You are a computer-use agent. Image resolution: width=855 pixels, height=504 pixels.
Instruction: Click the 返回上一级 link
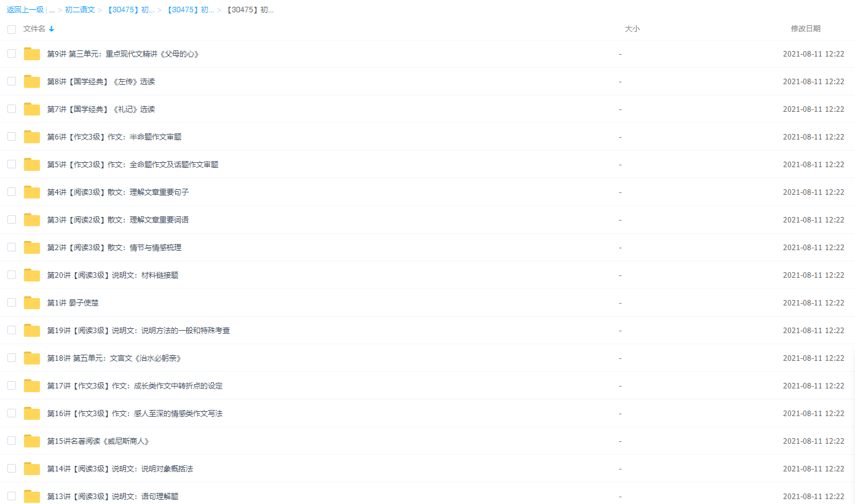coord(26,9)
